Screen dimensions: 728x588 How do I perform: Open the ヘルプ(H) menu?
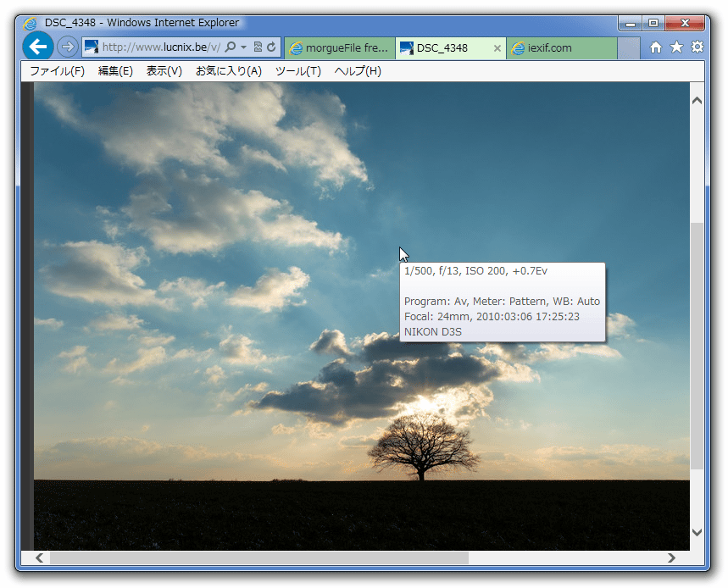click(358, 71)
